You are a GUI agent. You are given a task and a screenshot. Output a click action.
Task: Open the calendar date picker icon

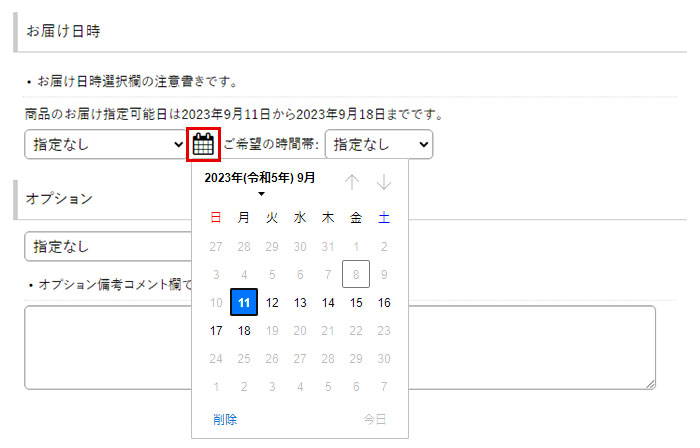click(x=204, y=145)
